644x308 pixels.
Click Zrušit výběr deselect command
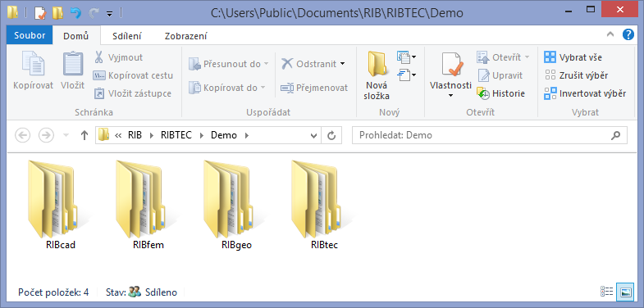tap(576, 75)
